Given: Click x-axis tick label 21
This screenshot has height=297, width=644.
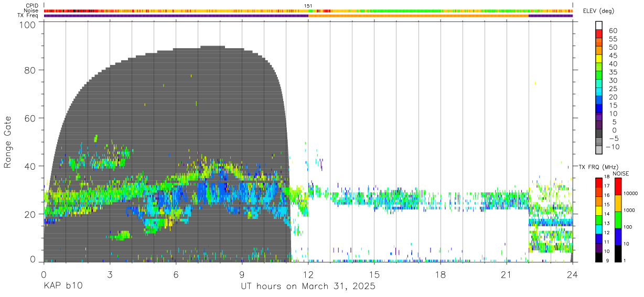Looking at the screenshot, I should tap(507, 274).
